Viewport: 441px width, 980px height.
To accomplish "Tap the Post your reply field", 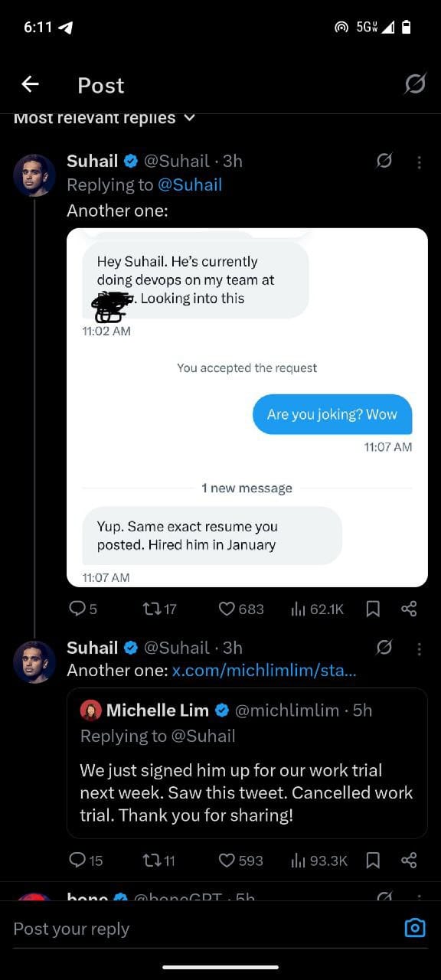I will point(199,929).
